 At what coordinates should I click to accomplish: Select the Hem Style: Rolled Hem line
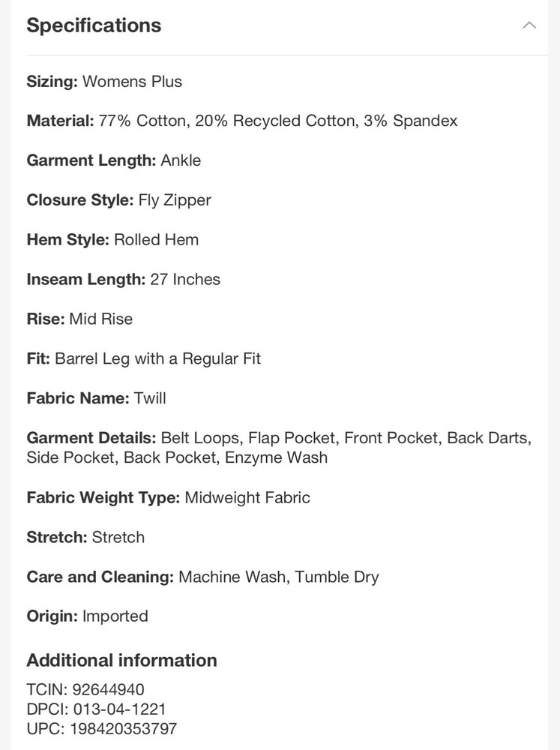click(112, 240)
